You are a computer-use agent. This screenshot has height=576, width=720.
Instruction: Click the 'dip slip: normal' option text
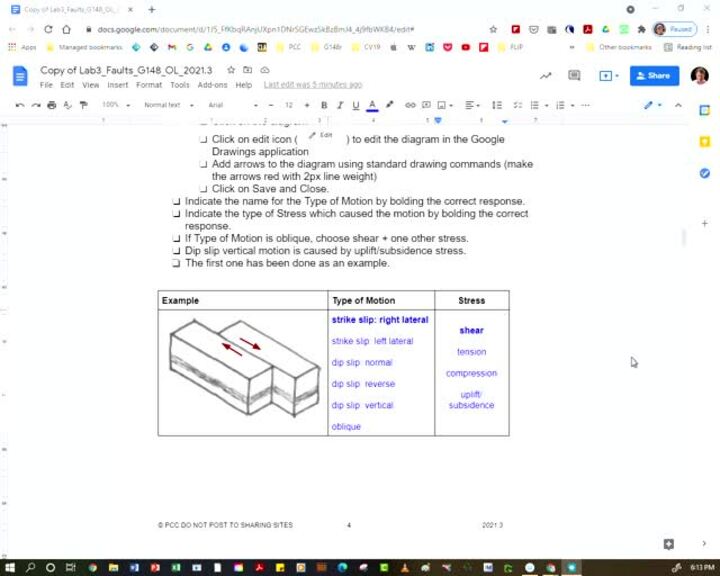point(362,362)
